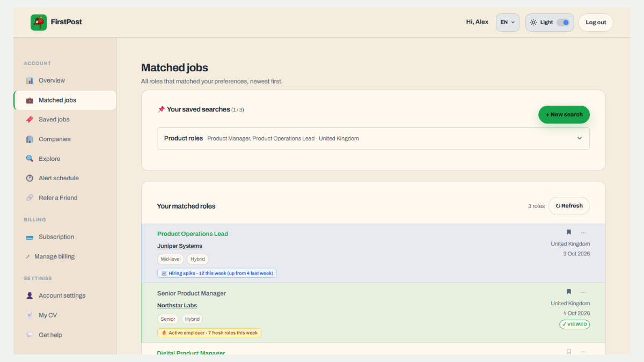Click the pin icon by saved searches
This screenshot has width=644, height=362.
(x=161, y=109)
